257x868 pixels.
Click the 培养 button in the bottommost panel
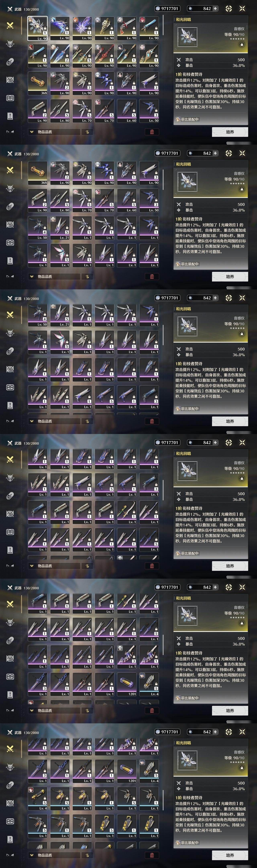[230, 855]
